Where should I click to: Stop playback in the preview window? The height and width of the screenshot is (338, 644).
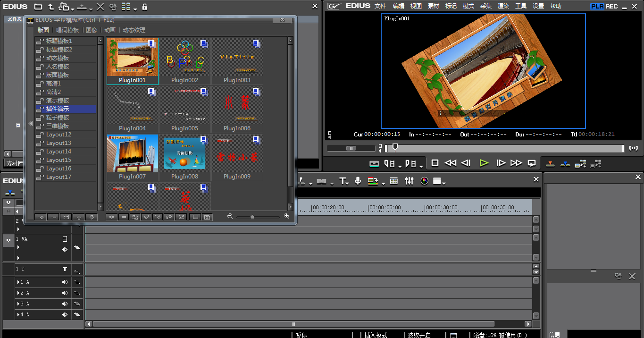tap(435, 163)
